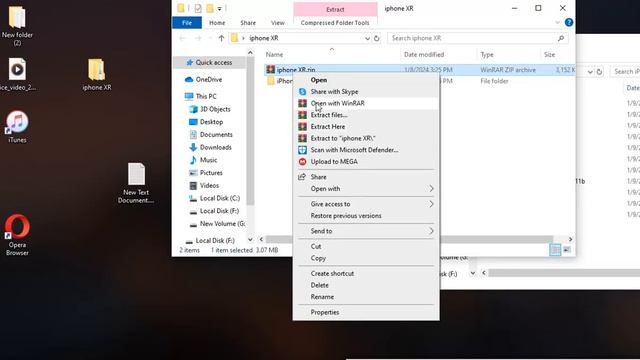Open the Share ribbon tab
This screenshot has width=640, height=360.
point(248,23)
